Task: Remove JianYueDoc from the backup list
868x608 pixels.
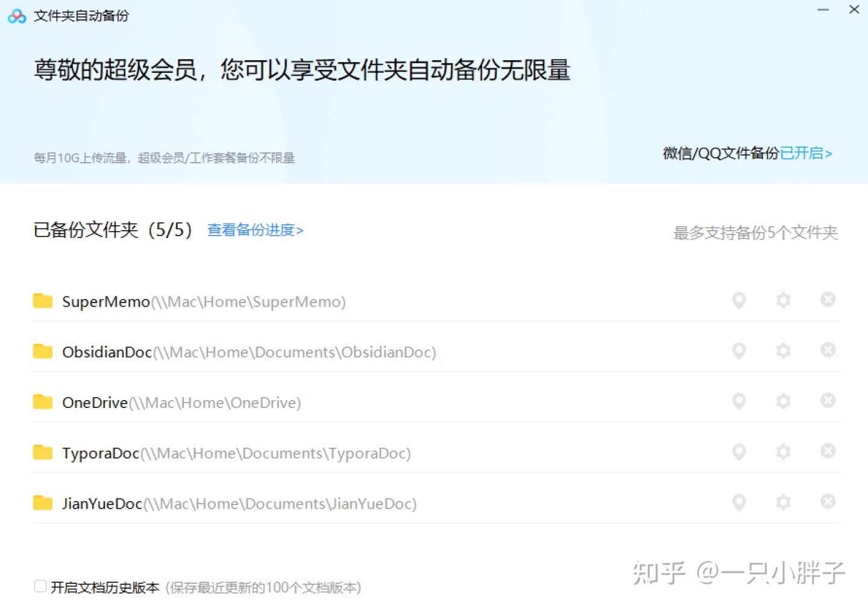Action: coord(828,502)
